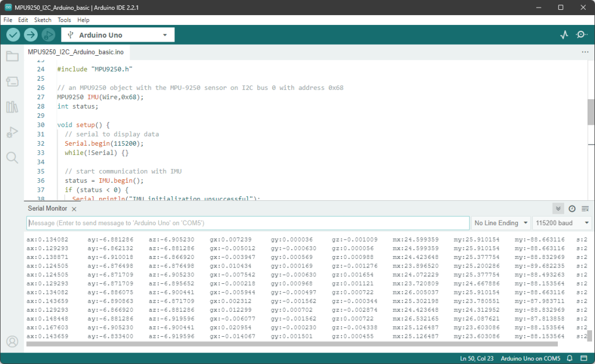Open the Arduino Uno board selector dropdown
This screenshot has width=595, height=364.
[117, 34]
